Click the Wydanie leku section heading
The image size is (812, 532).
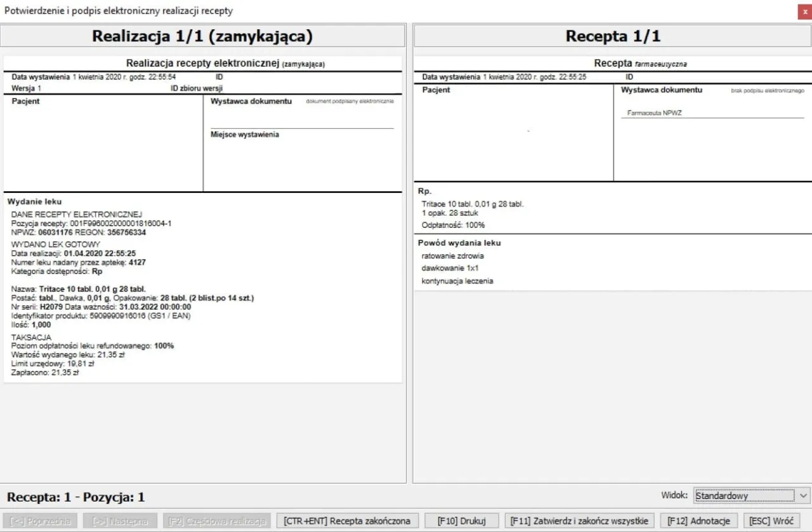34,201
